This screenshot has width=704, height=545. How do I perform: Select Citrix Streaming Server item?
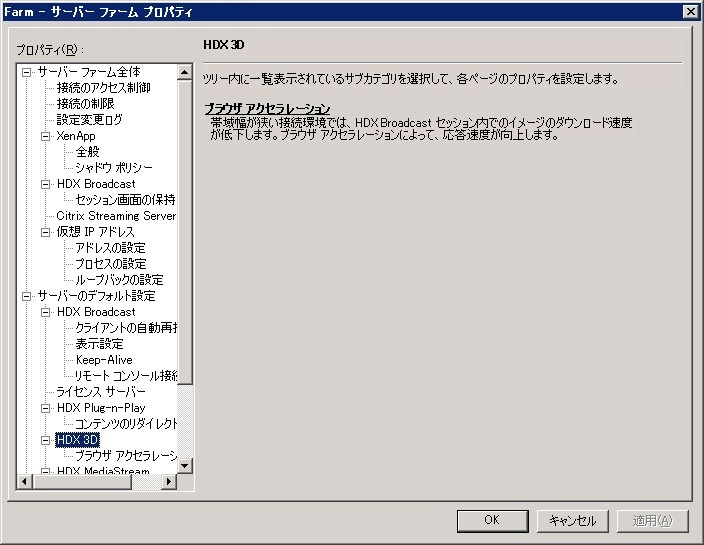pyautogui.click(x=116, y=216)
